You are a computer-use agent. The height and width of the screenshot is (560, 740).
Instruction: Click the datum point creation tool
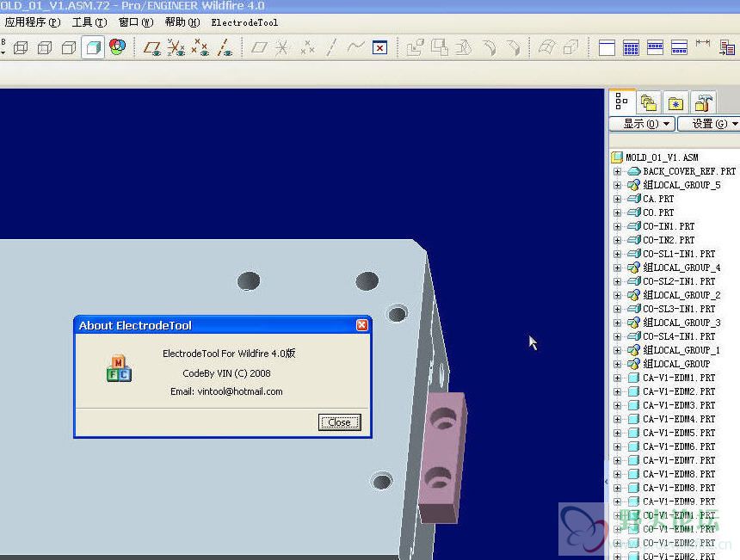pos(308,47)
